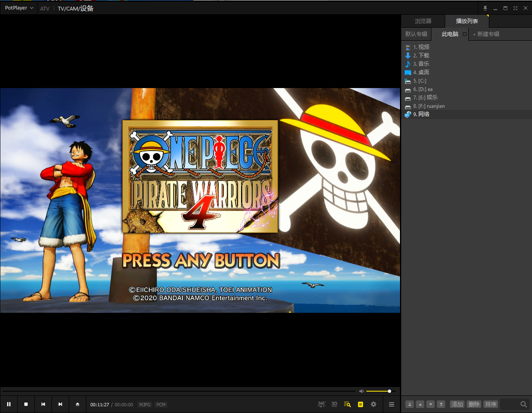Click the playback seek bar
532x413 pixels.
click(x=178, y=391)
